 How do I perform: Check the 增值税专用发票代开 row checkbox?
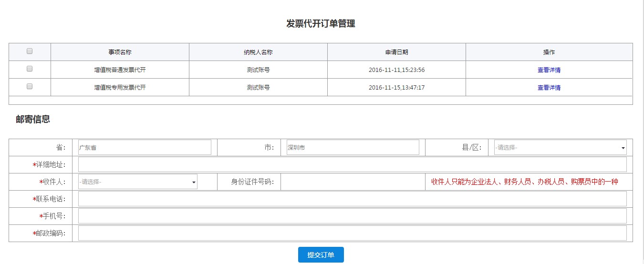[x=30, y=86]
